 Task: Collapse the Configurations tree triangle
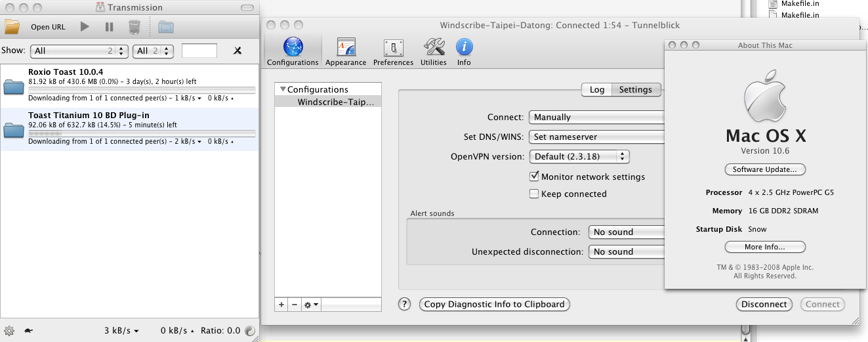pos(283,89)
